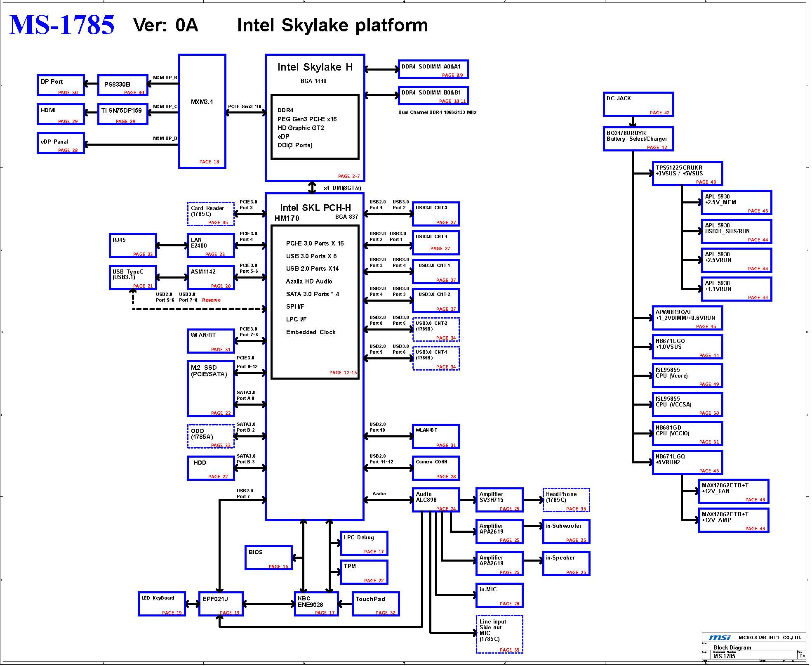Click the TPS51225CRUKR +3VSUS/+5VSUS block
The image size is (812, 666).
tap(687, 174)
